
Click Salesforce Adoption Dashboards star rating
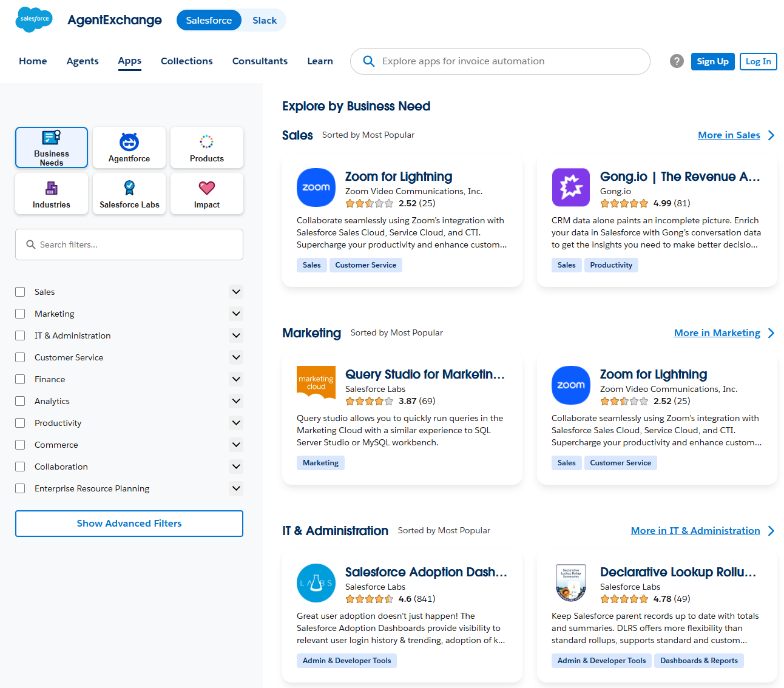point(370,599)
